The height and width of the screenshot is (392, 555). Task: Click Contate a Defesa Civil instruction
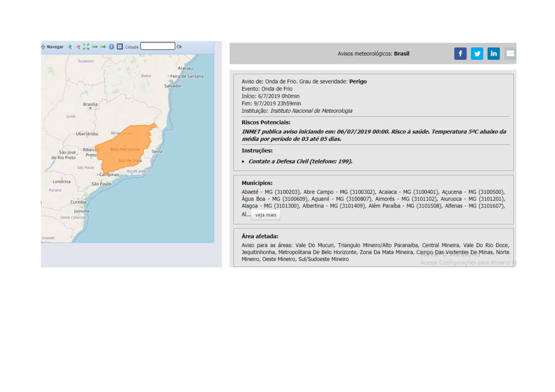(301, 161)
